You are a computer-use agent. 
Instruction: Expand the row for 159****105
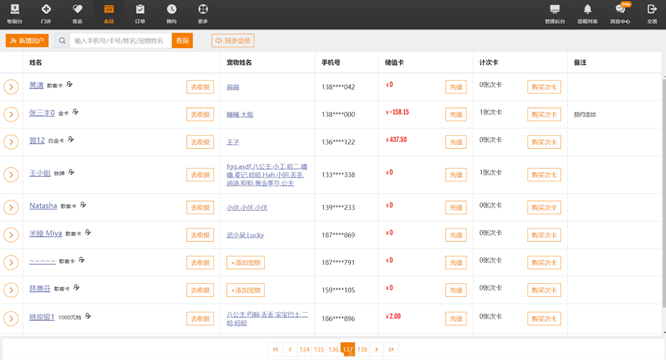click(x=11, y=290)
